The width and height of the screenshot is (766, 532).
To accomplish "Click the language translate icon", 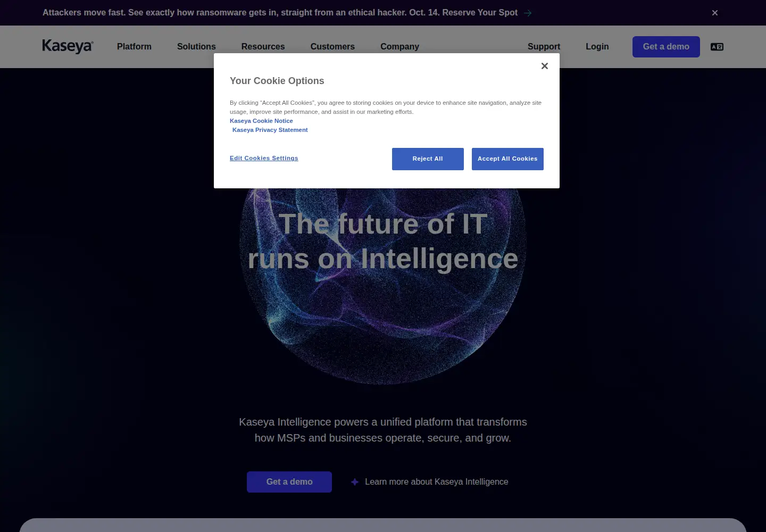I will click(717, 47).
